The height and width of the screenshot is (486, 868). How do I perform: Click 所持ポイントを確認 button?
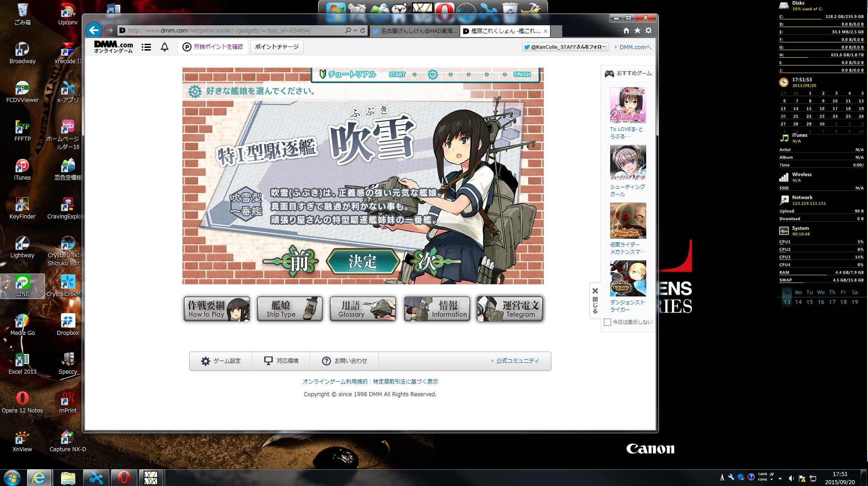point(213,46)
